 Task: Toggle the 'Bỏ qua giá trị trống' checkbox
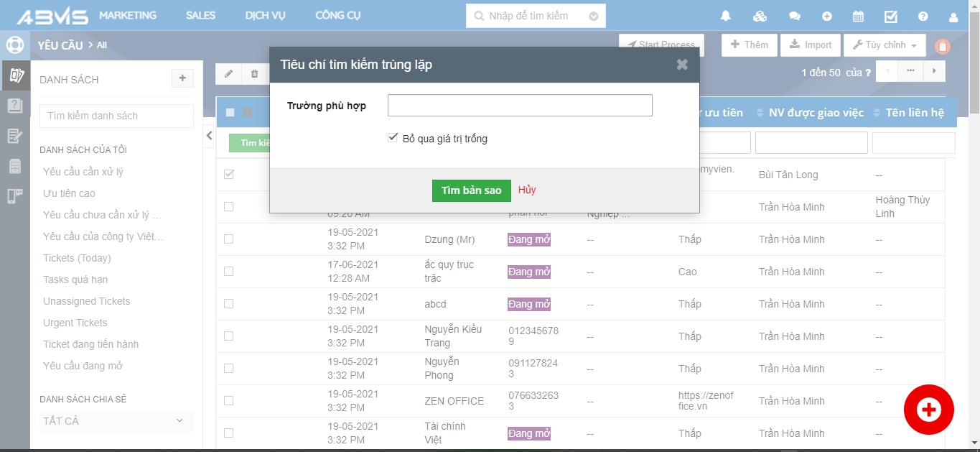coord(393,138)
